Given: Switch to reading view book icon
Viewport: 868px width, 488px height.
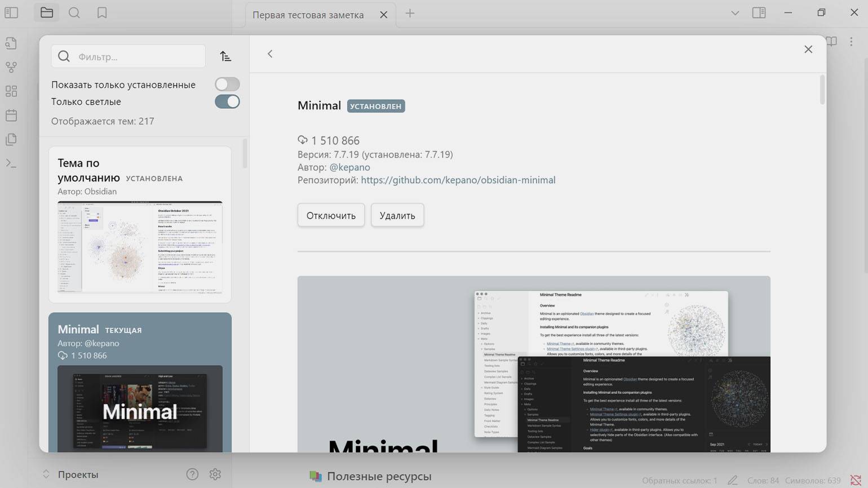Looking at the screenshot, I should coord(831,41).
